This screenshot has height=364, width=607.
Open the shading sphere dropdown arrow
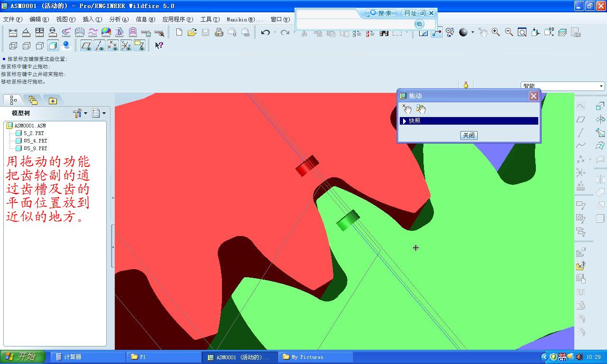click(x=472, y=32)
